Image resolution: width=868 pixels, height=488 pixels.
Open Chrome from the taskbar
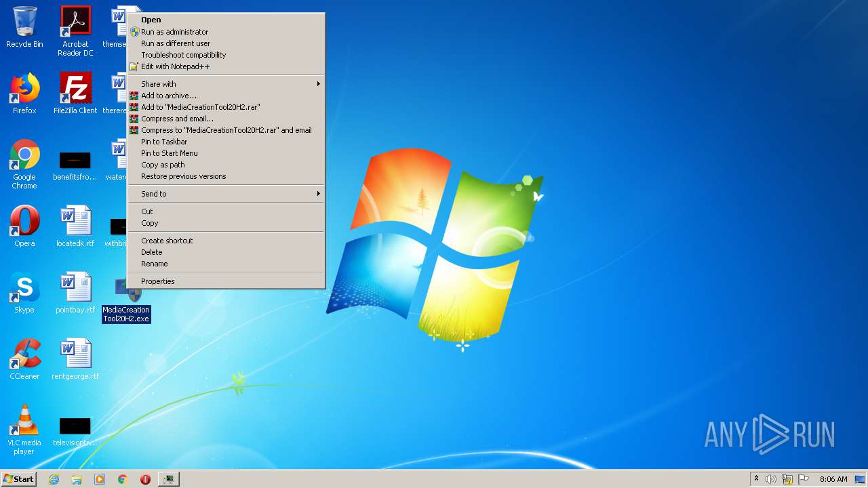pos(123,479)
